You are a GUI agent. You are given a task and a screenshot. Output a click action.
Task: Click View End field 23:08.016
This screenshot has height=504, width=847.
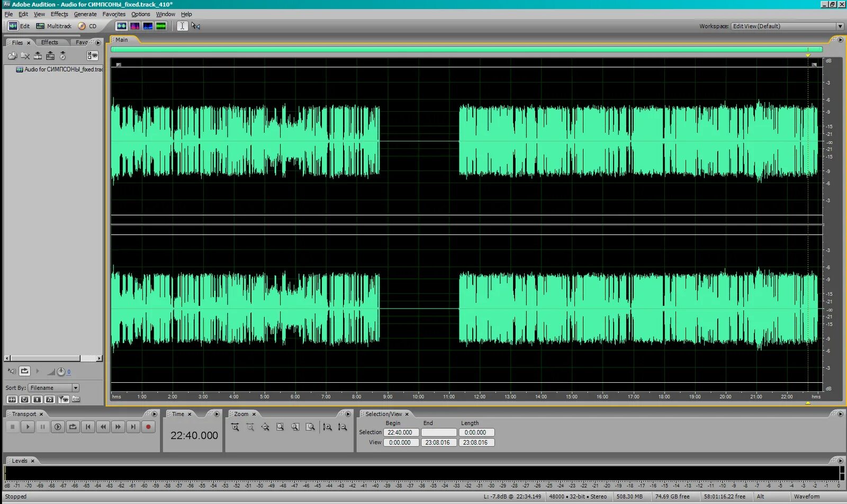[x=438, y=443]
